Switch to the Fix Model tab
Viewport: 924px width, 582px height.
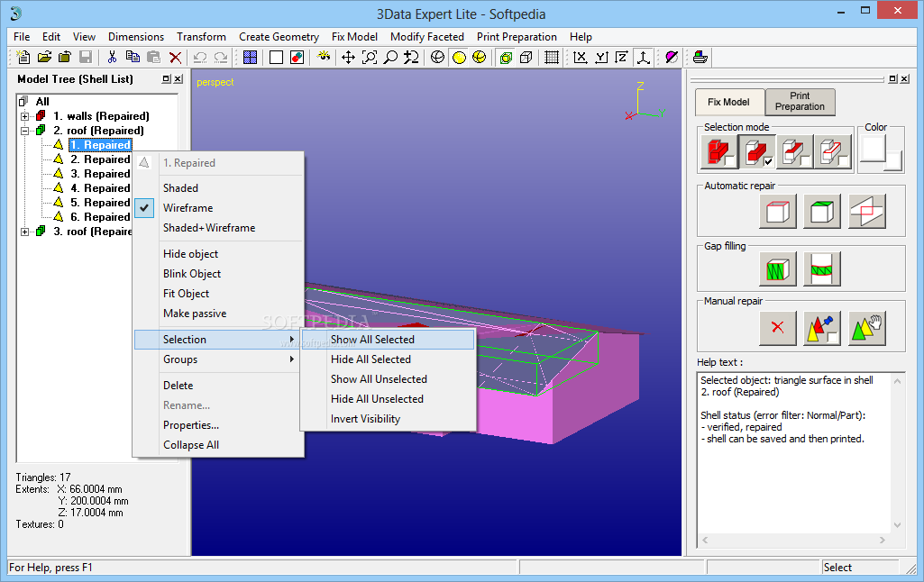point(729,102)
